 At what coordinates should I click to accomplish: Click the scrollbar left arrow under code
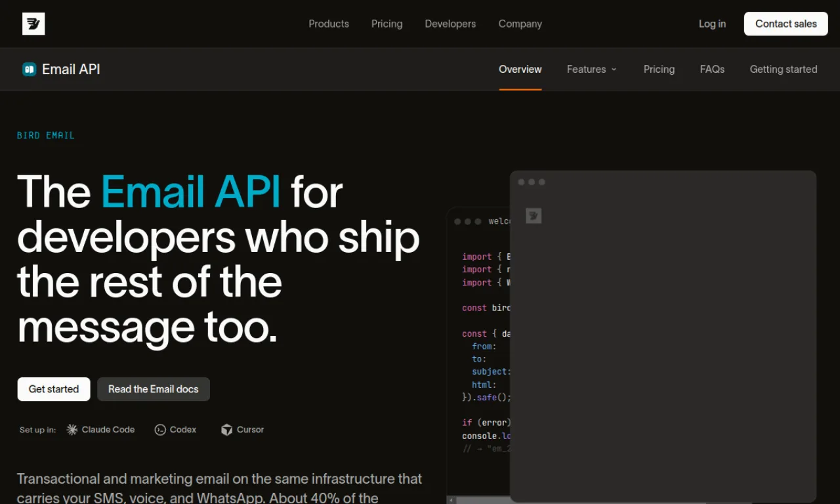[451, 500]
